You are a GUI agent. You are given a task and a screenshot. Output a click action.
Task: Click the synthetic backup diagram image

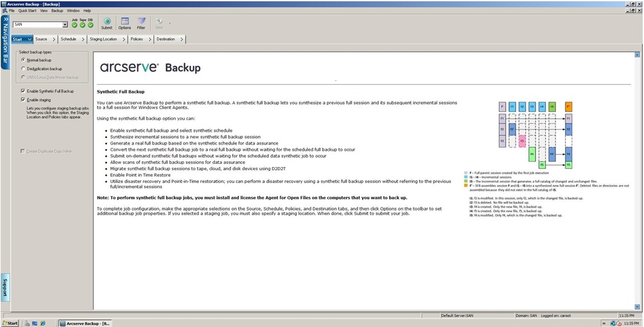[x=535, y=135]
